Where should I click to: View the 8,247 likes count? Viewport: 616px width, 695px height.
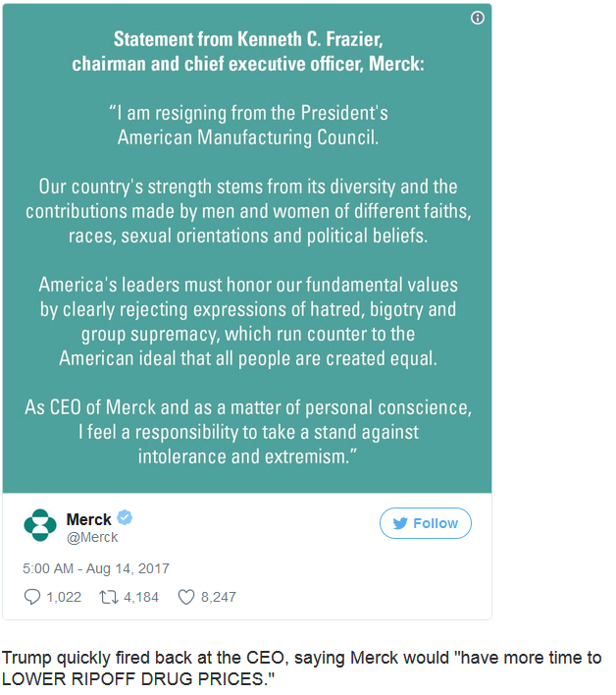click(219, 597)
